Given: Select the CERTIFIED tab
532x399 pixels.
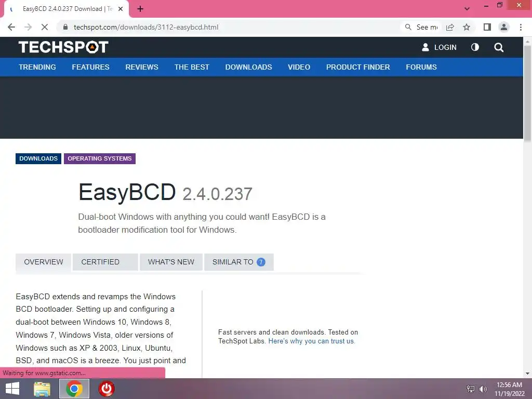Looking at the screenshot, I should [x=105, y=262].
